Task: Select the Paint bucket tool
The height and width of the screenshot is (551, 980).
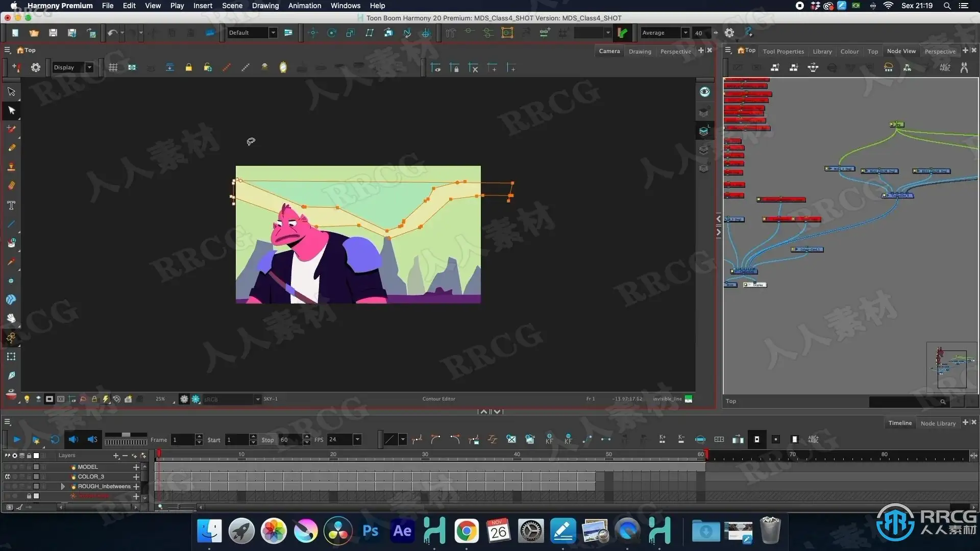Action: tap(11, 243)
